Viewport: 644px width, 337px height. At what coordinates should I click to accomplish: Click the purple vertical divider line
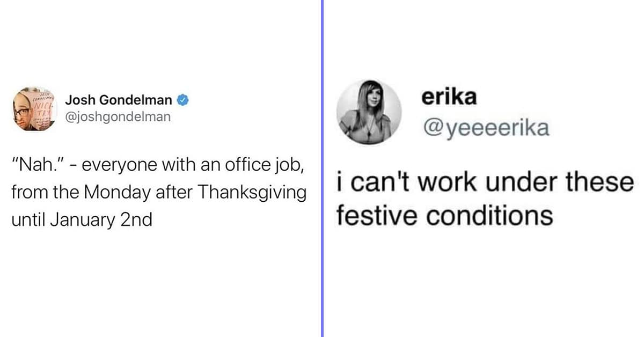tap(322, 169)
